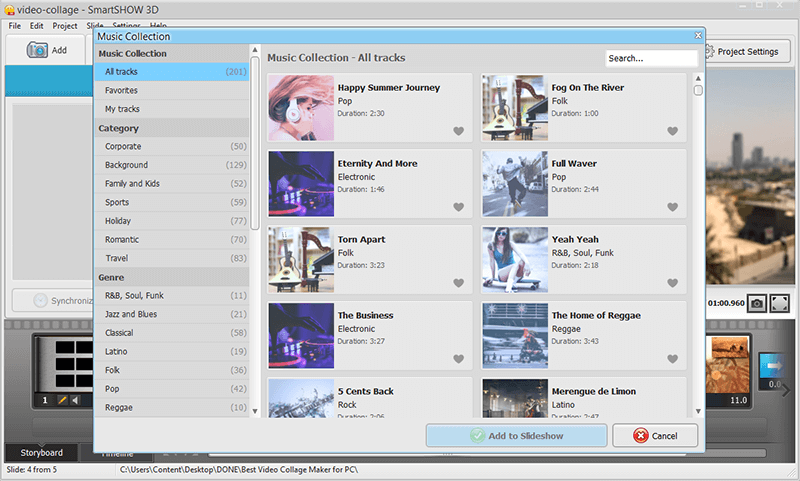
Task: Favorite the Happy Summer Journey track heart
Action: [459, 131]
